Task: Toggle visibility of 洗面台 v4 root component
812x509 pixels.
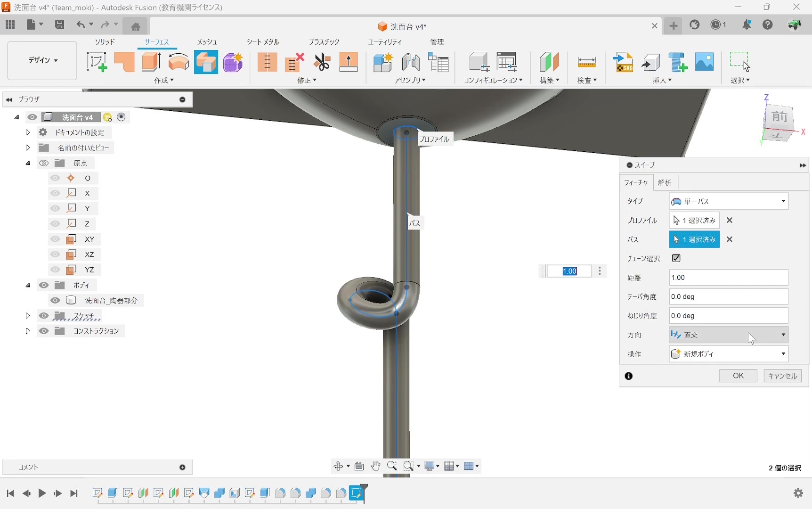Action: pos(32,117)
